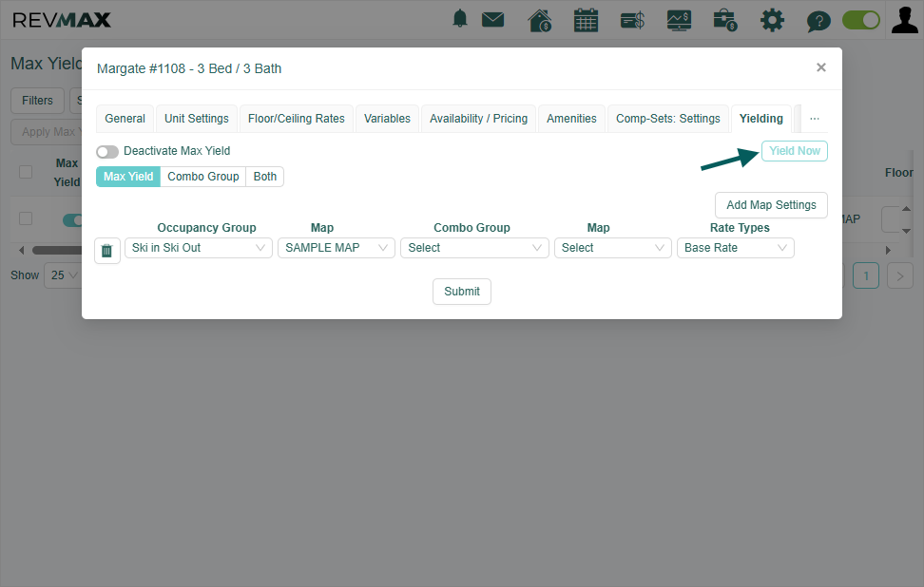This screenshot has height=587, width=924.
Task: Switch to the General tab
Action: (125, 119)
